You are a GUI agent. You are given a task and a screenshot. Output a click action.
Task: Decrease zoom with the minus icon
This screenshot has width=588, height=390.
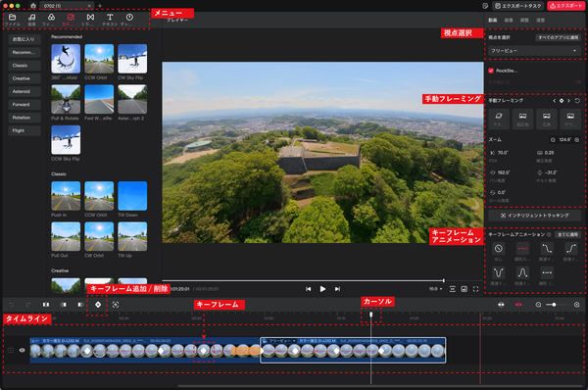[x=553, y=139]
